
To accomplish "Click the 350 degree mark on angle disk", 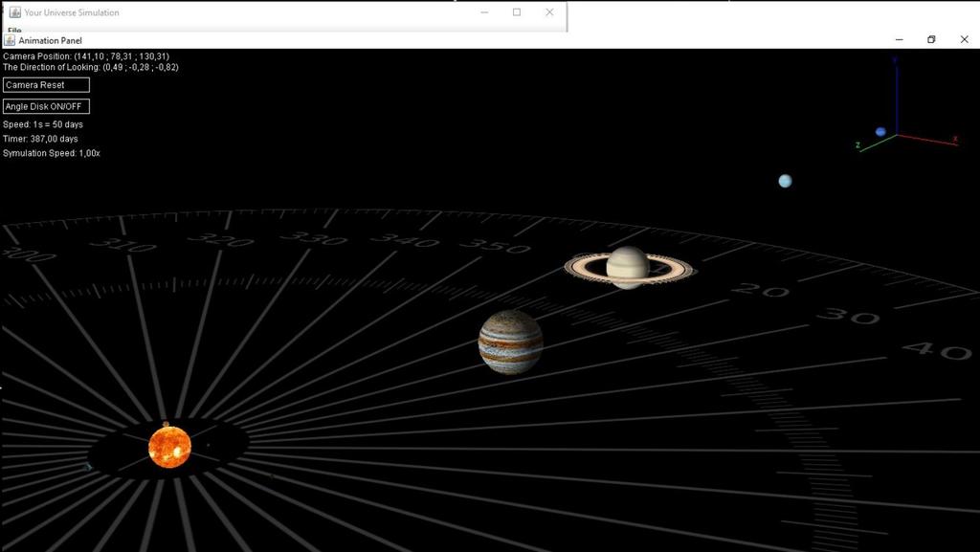I will click(x=495, y=246).
